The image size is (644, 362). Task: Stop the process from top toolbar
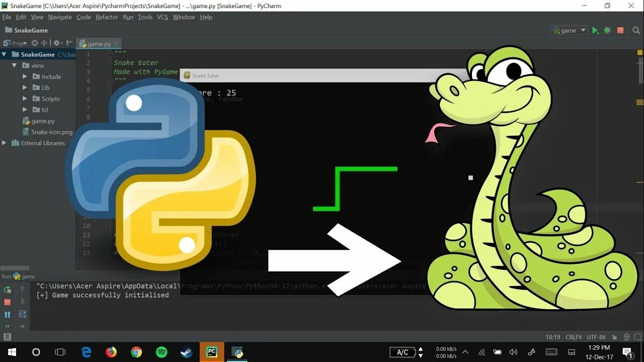[x=620, y=30]
